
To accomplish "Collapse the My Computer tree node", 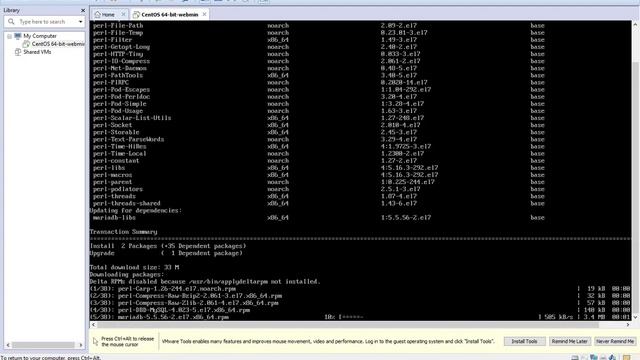I will pyautogui.click(x=9, y=36).
